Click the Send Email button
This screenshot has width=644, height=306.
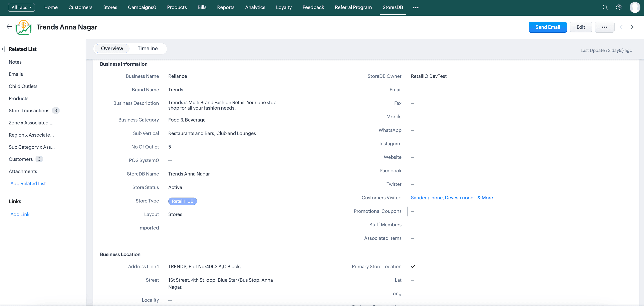548,27
